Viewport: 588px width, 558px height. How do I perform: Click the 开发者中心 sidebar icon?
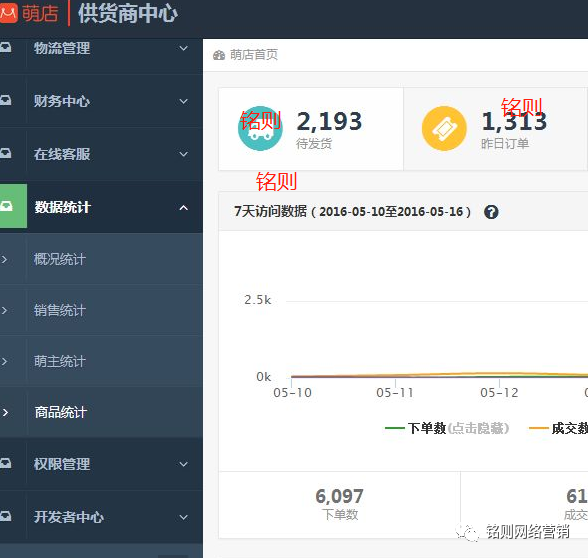pyautogui.click(x=6, y=516)
